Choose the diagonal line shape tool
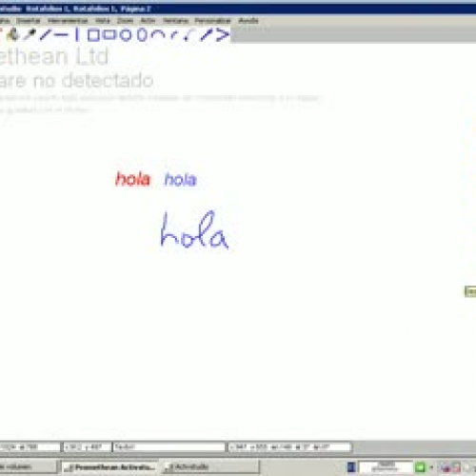476x476 pixels. [45, 34]
